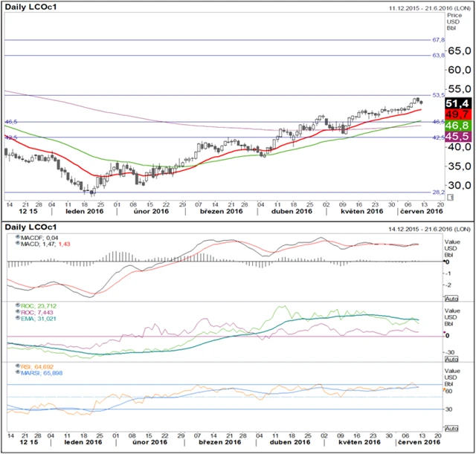Click the RSI 64,692 indicator icon
Viewport: 476px width, 454px height.
click(19, 366)
